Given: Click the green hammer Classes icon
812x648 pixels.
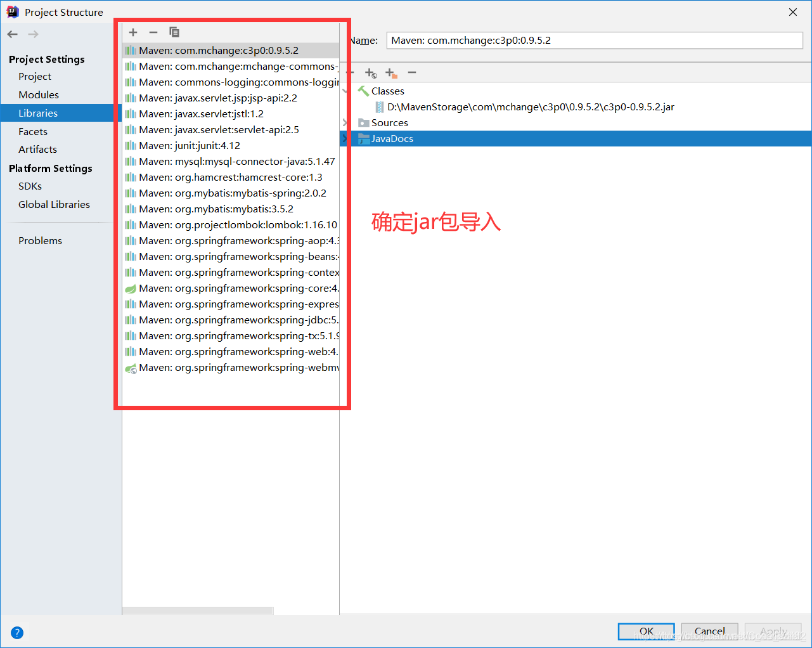Looking at the screenshot, I should click(363, 91).
